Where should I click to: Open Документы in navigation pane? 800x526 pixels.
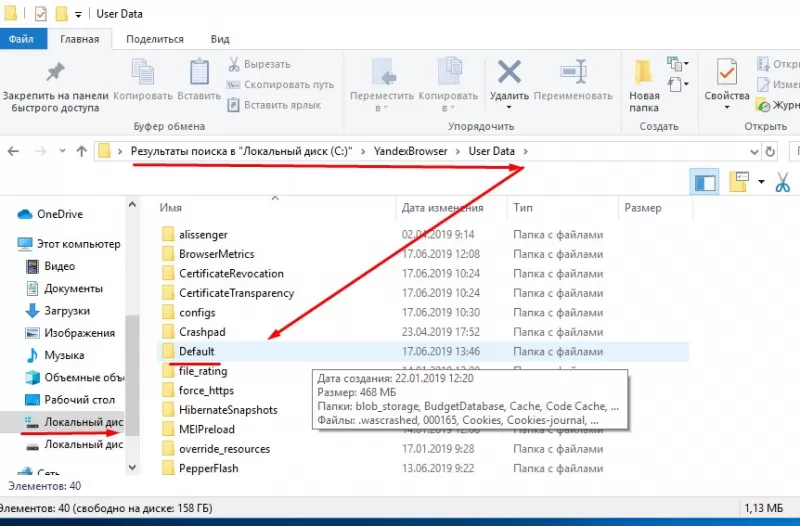(64, 289)
